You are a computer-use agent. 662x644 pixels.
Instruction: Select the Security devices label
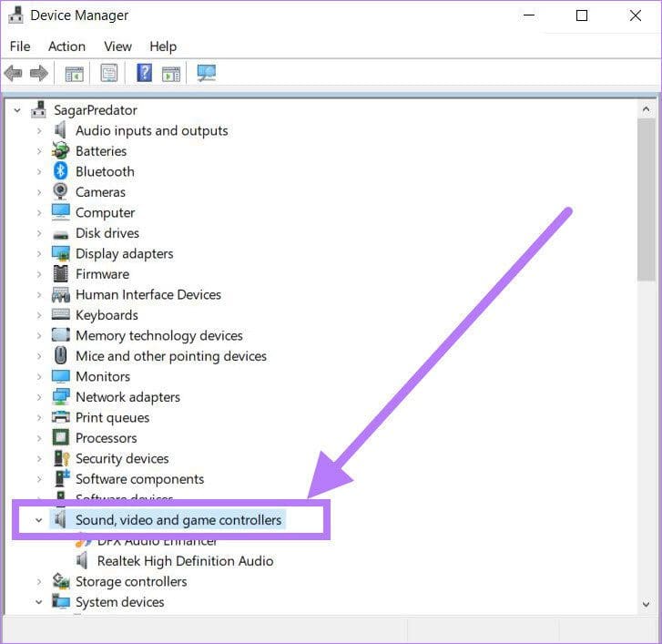[122, 458]
